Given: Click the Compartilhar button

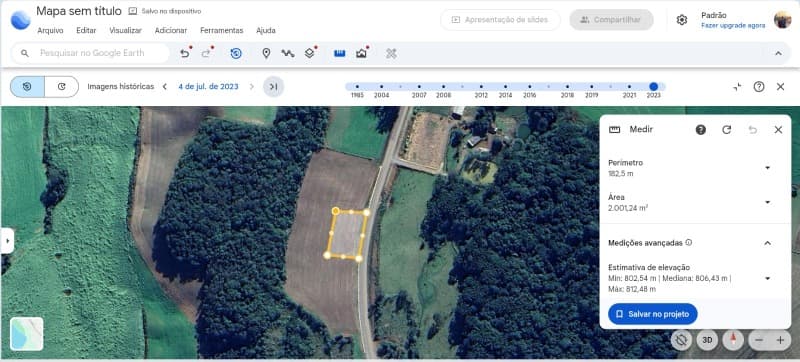Looking at the screenshot, I should (x=611, y=20).
